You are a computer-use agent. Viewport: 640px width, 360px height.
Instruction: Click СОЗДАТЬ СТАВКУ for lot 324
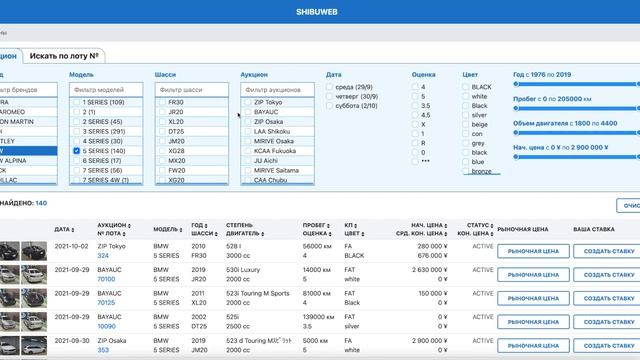(x=607, y=251)
